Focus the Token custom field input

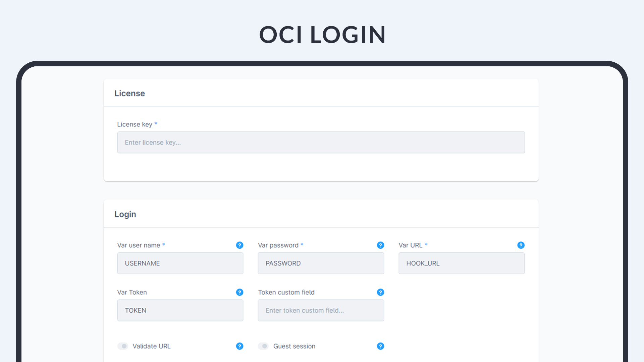tap(321, 310)
